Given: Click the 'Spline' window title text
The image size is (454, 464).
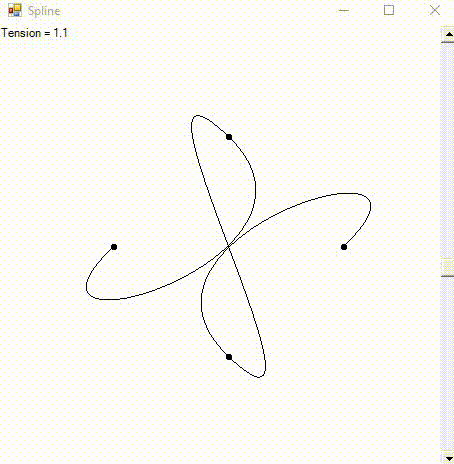Looking at the screenshot, I should click(x=44, y=11).
